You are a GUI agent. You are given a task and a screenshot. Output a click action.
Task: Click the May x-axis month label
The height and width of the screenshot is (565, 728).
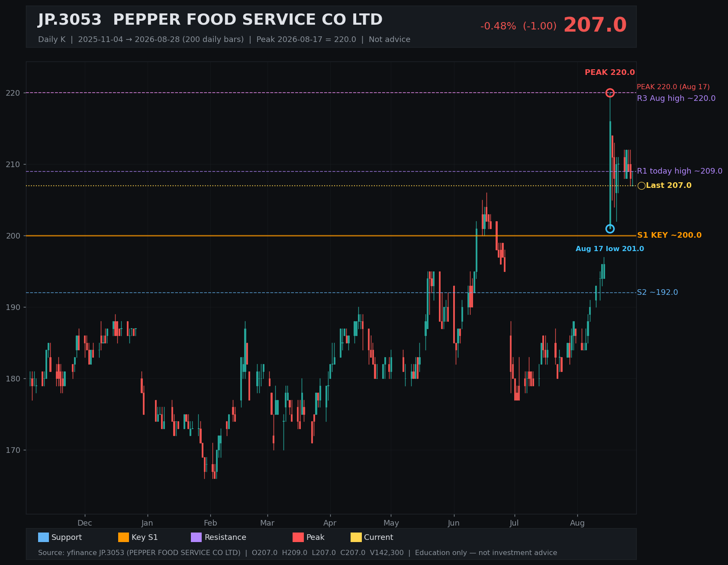[391, 523]
